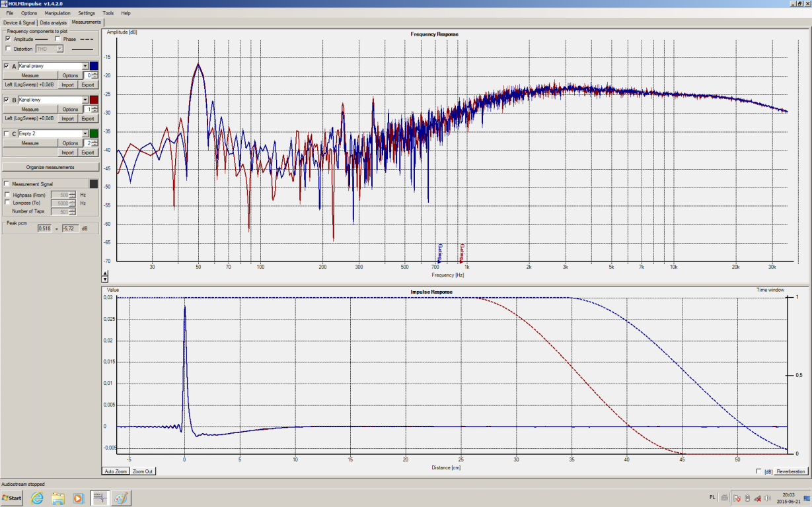Screen dimensions: 812x507
Task: Click the stepper on measurement A slot number
Action: coord(95,75)
